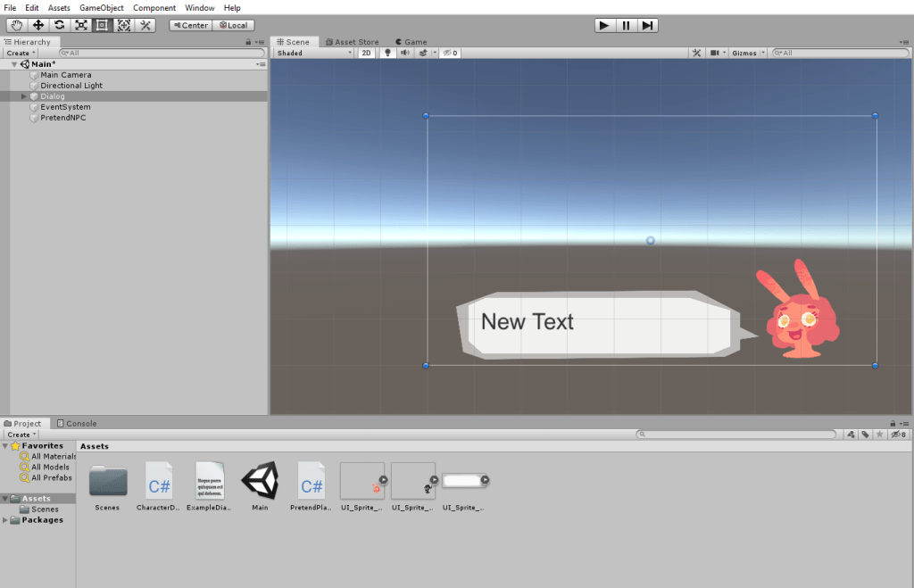
Task: Toggle 2D scene view mode
Action: [x=366, y=54]
